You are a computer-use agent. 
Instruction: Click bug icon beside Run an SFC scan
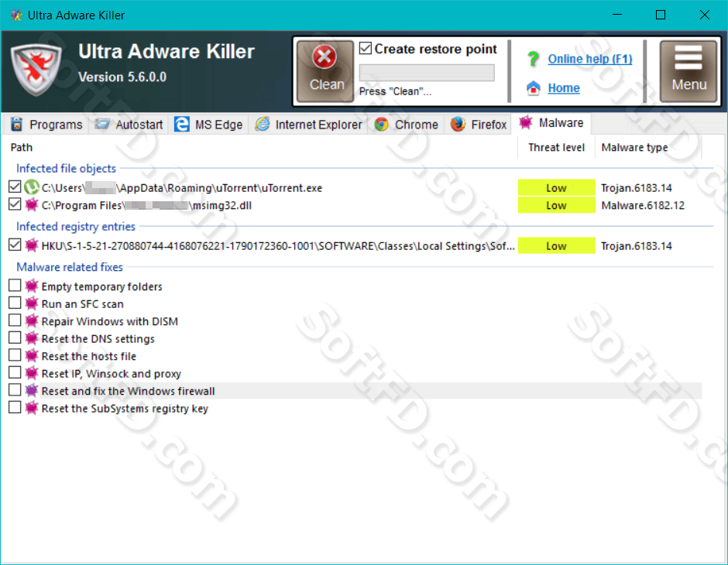point(32,303)
